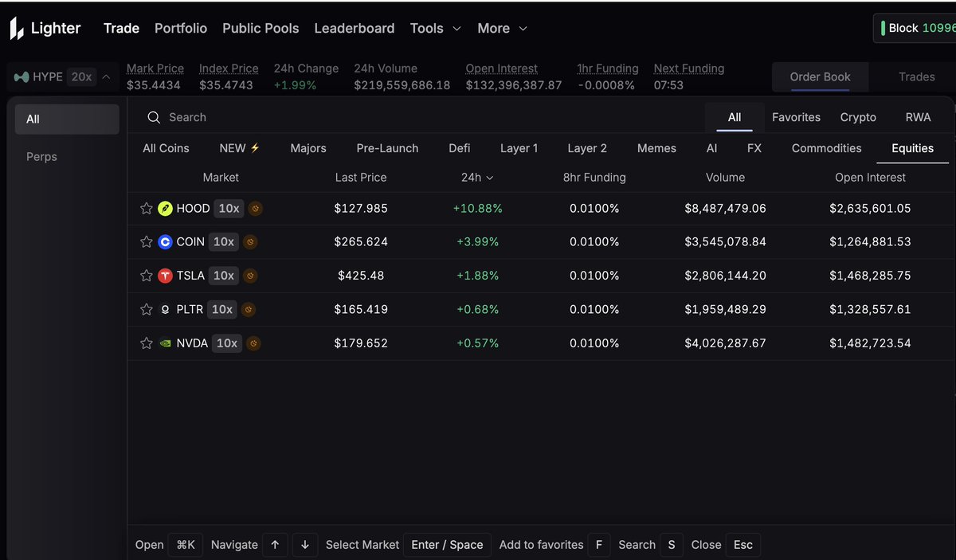Click the ⌘K open shortcut key

(x=186, y=545)
